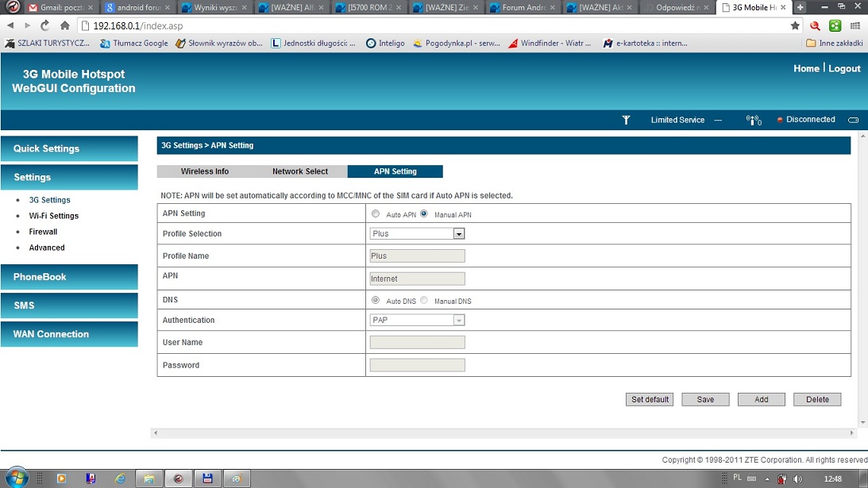Open Internet Explorer from the taskbar
868x488 pixels.
click(x=120, y=478)
